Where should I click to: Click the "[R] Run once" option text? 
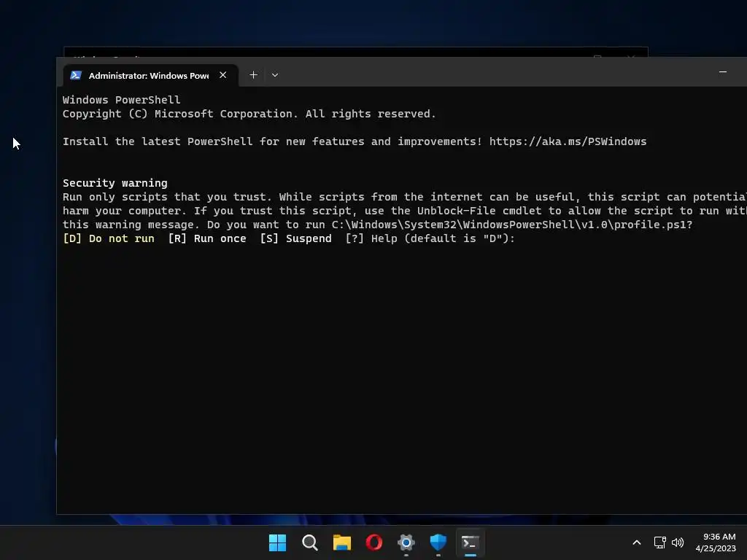click(207, 238)
